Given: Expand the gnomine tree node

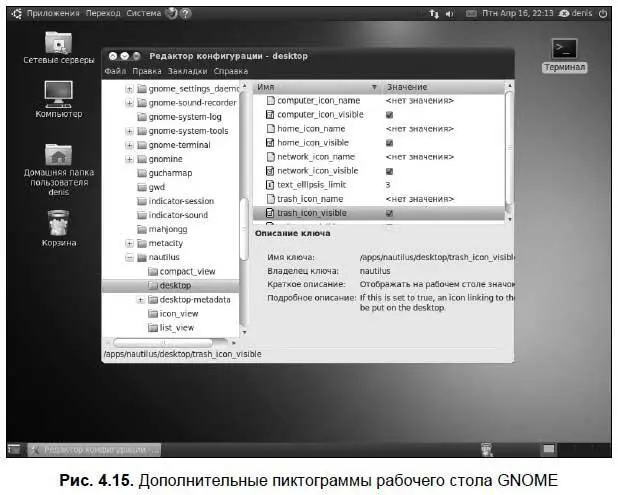Looking at the screenshot, I should tap(129, 159).
